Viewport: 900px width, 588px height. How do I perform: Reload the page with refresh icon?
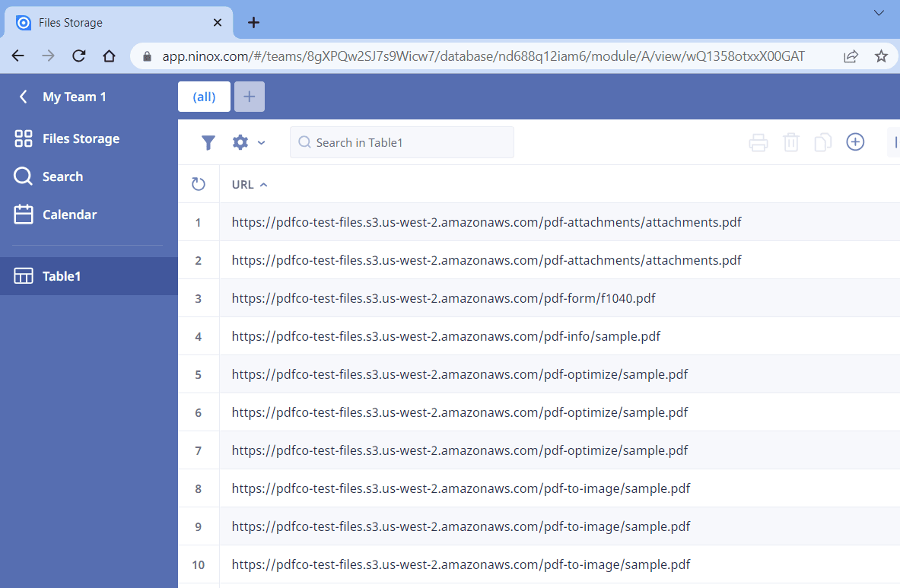[78, 56]
